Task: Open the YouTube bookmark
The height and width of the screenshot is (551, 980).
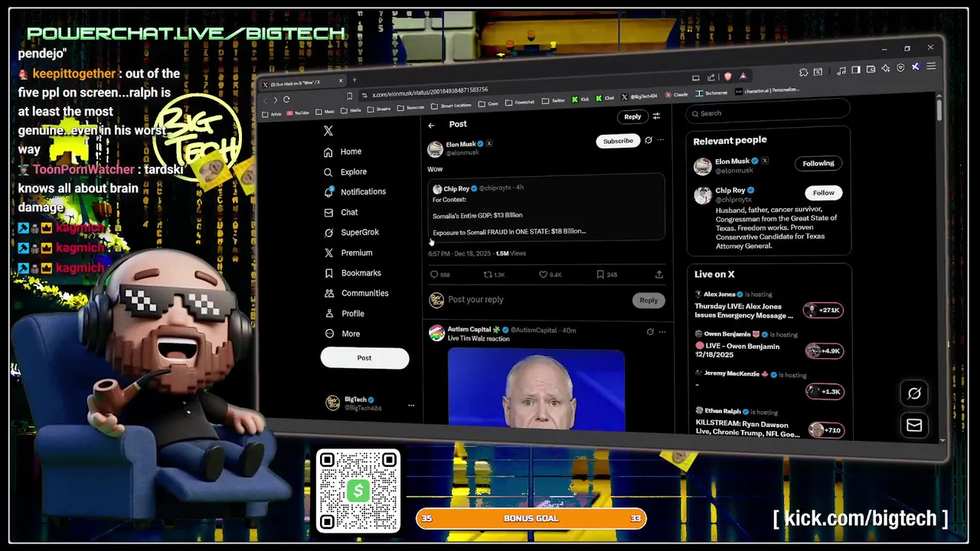Action: coord(299,112)
